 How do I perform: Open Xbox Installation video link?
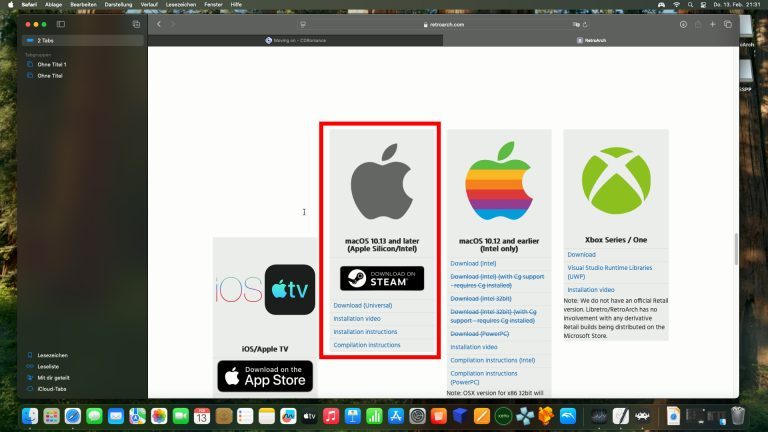[x=591, y=289]
